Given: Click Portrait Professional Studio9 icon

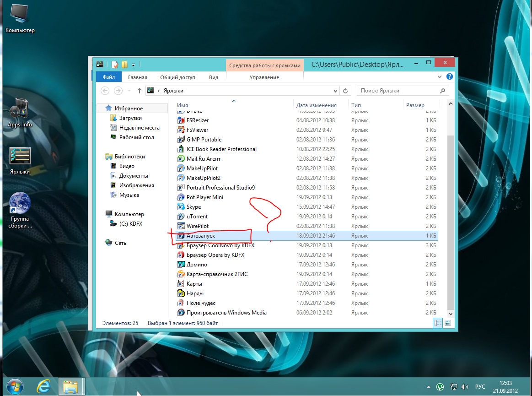Looking at the screenshot, I should point(181,188).
